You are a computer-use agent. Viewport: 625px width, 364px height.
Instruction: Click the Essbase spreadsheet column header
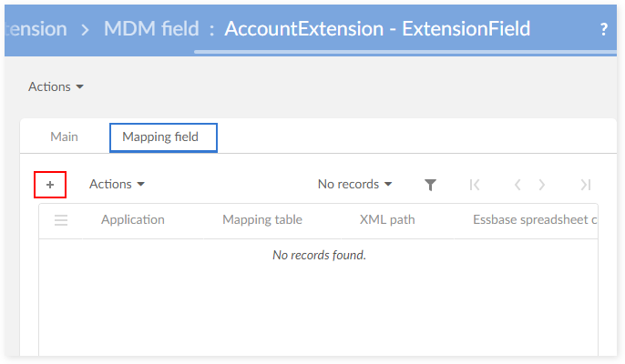[x=534, y=219]
